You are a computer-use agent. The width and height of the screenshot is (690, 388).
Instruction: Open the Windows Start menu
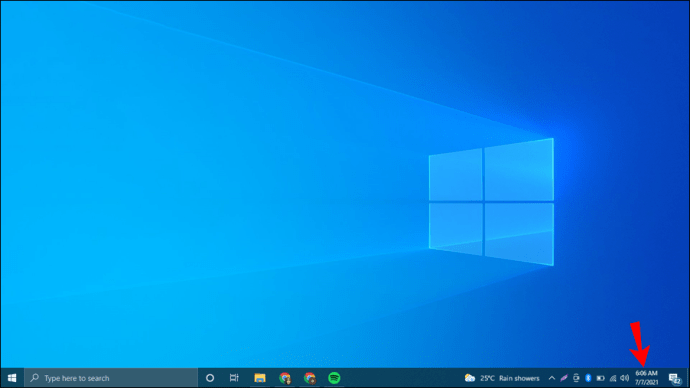pos(12,378)
